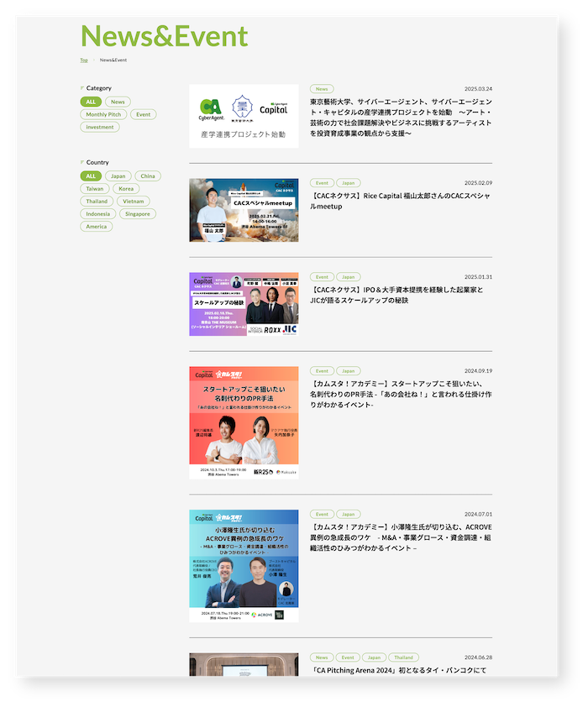Open the 産学連携プロジェクト始動 thumbnail
Viewport: 588px width, 707px height.
click(244, 117)
